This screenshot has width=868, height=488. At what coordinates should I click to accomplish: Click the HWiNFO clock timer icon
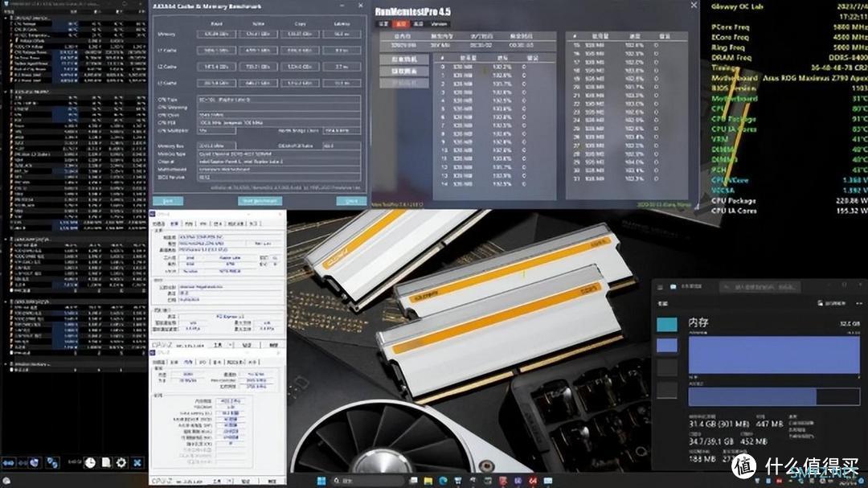[x=90, y=462]
